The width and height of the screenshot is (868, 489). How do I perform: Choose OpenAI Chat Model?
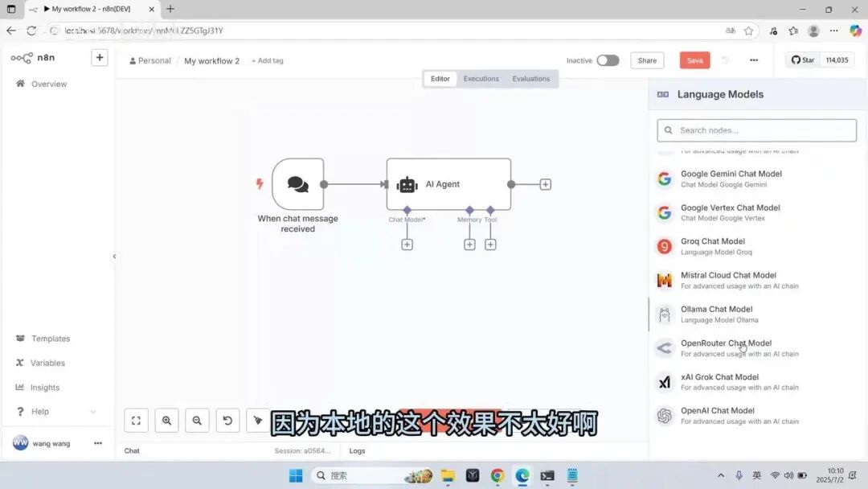tap(755, 415)
